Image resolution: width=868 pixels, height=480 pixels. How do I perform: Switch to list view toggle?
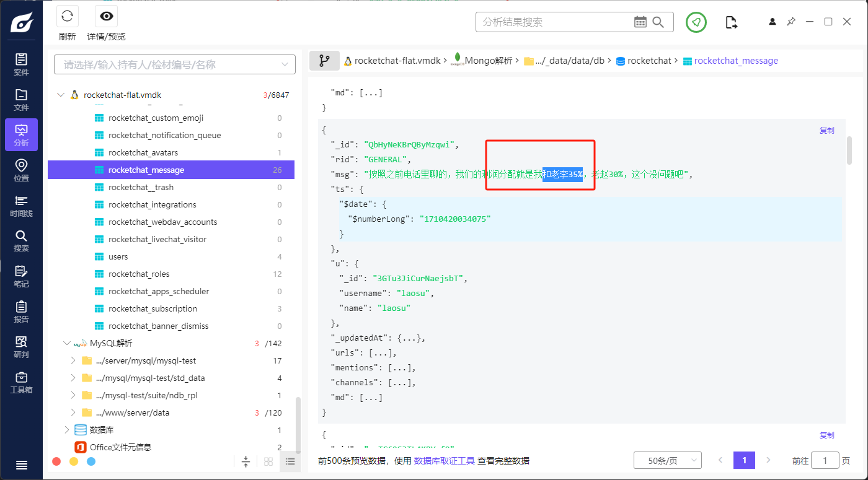tap(290, 461)
